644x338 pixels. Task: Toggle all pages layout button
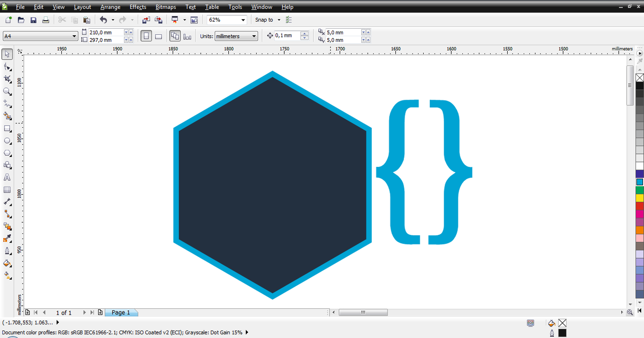tap(175, 36)
